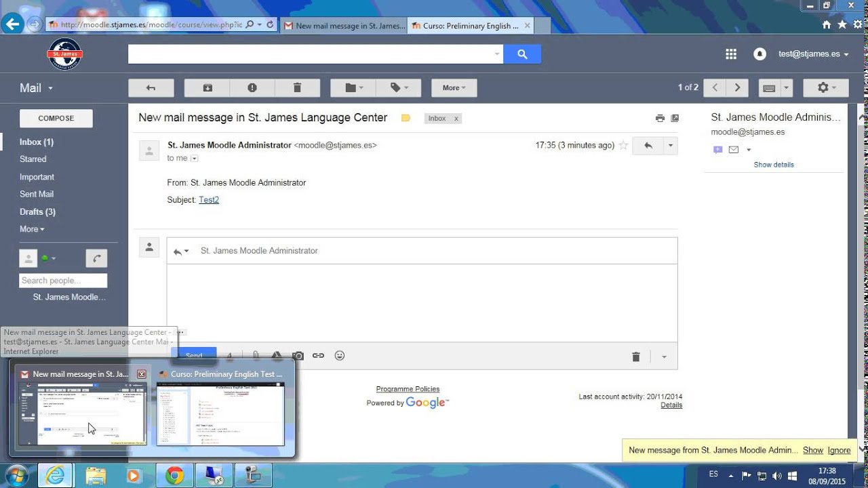Insert photo with the camera icon
Viewport: 868px width, 488px height.
tap(298, 356)
